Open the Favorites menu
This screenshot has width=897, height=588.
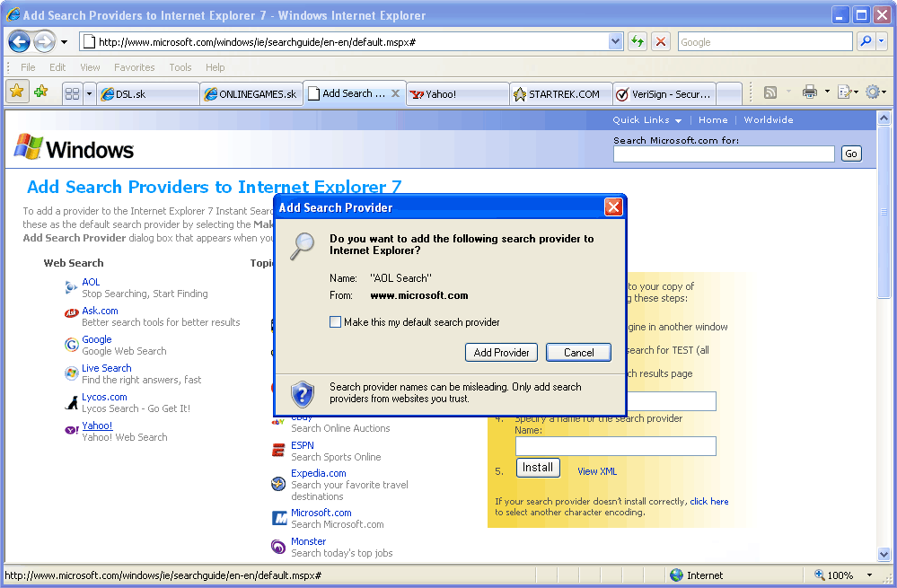click(135, 67)
